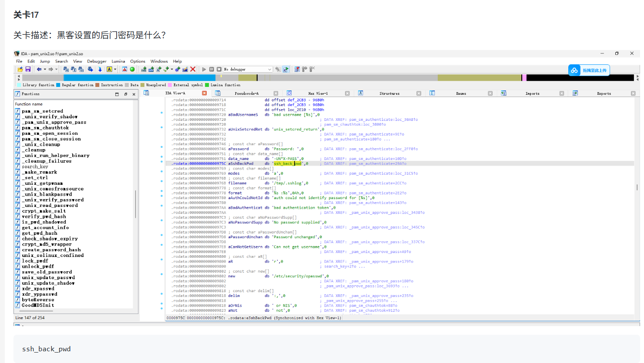Click the first green-plus segment icon
Screen dimensions: 644x363
tap(144, 69)
